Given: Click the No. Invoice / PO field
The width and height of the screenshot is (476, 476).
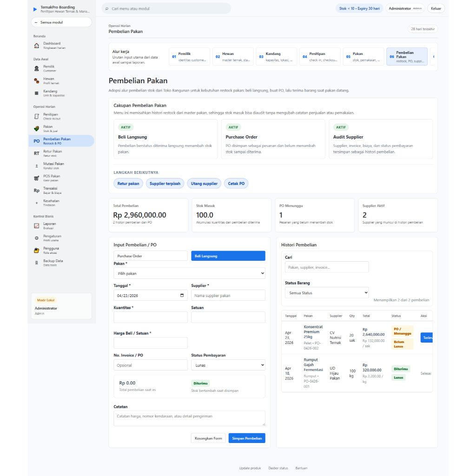Looking at the screenshot, I should (x=151, y=365).
